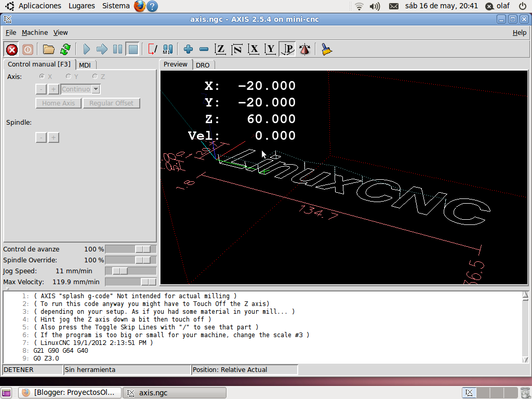Select the Preview tab
The width and height of the screenshot is (532, 399).
click(176, 64)
